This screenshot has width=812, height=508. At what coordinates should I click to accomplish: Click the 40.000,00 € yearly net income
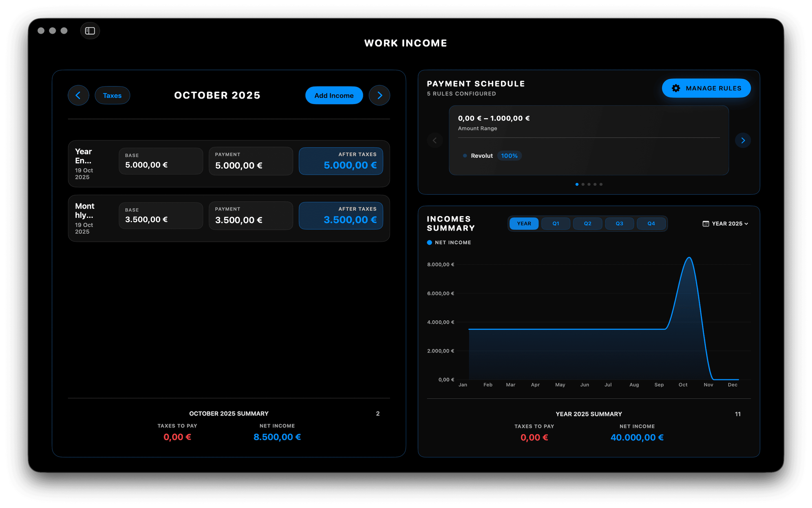(637, 437)
